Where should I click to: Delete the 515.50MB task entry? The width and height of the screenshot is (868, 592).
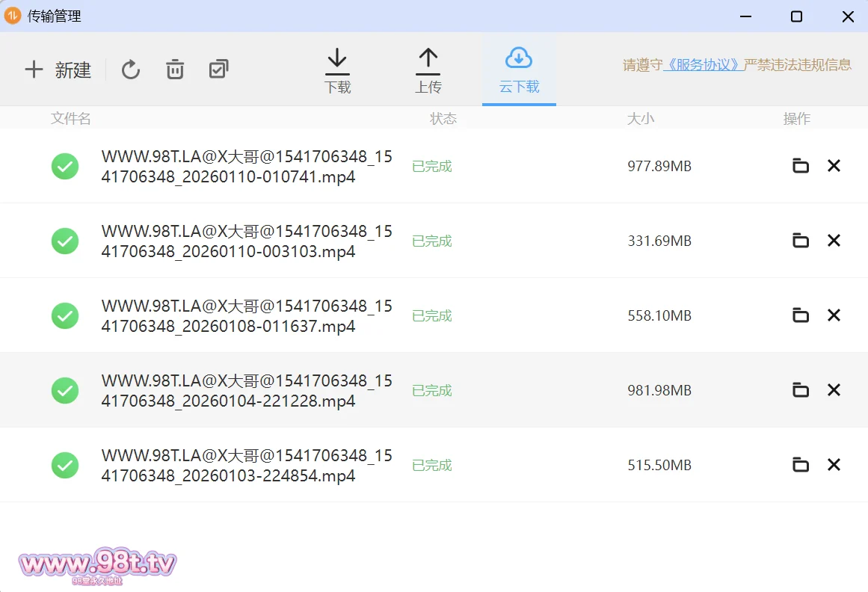[x=834, y=465]
